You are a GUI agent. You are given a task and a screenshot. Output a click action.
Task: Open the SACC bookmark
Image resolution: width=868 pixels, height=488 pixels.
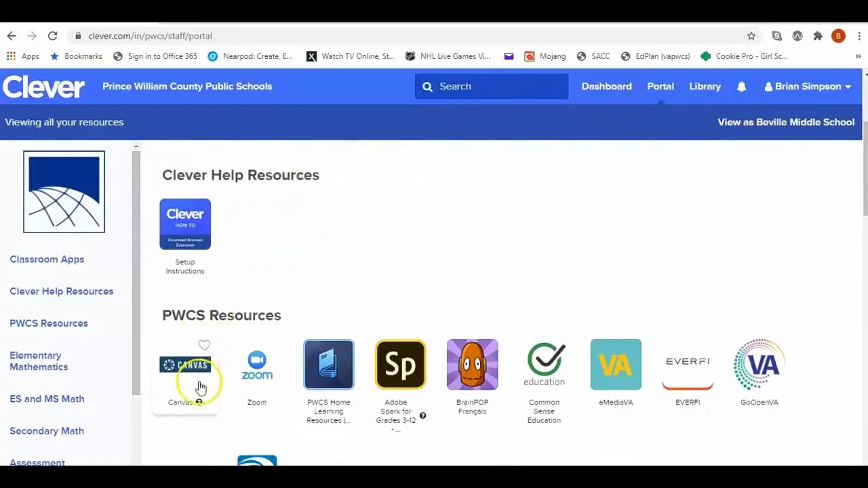click(x=593, y=56)
